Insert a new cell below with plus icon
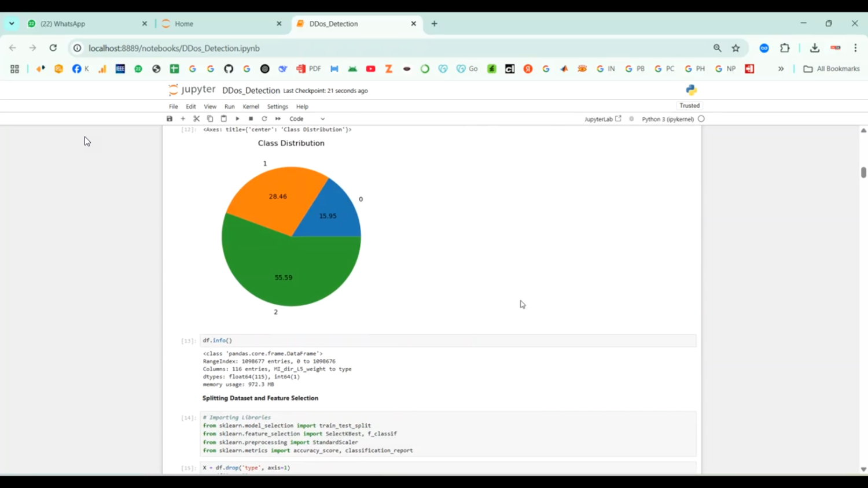 coord(183,119)
